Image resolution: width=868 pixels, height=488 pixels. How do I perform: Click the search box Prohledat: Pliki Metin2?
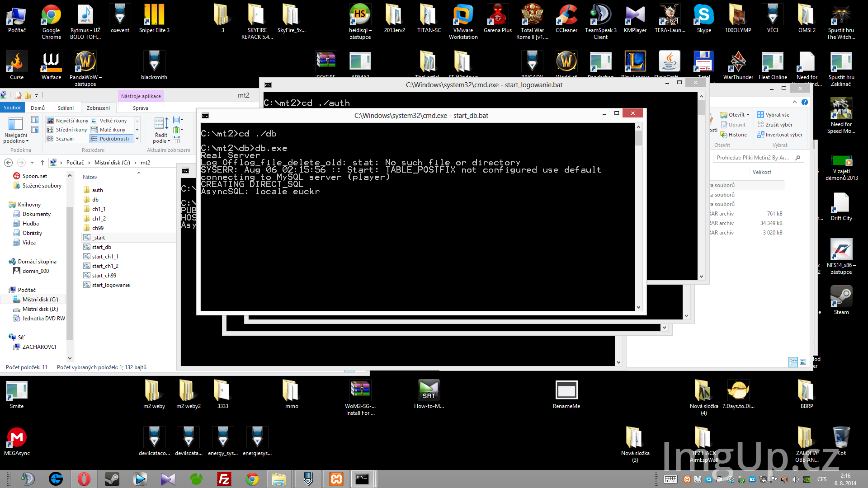click(759, 158)
